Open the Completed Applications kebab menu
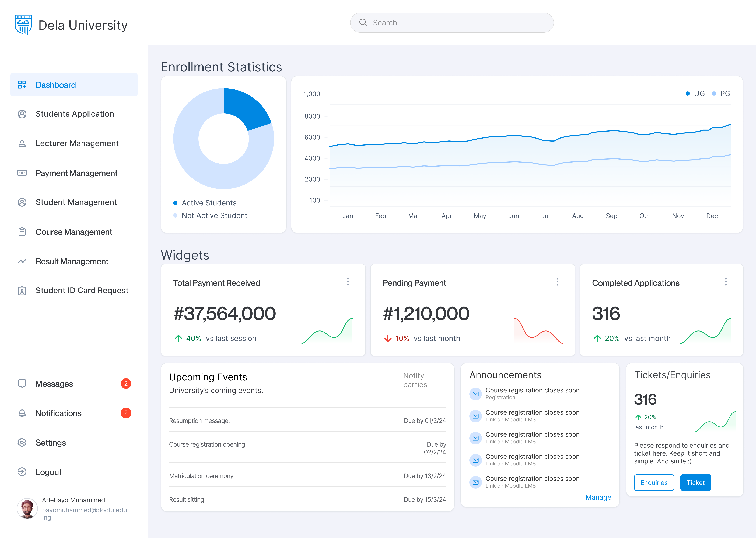The height and width of the screenshot is (538, 756). point(726,282)
